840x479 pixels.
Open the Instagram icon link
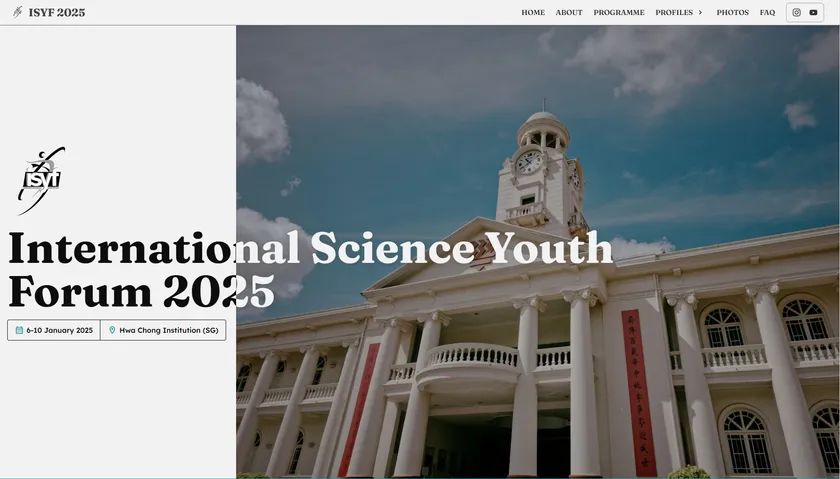(797, 13)
